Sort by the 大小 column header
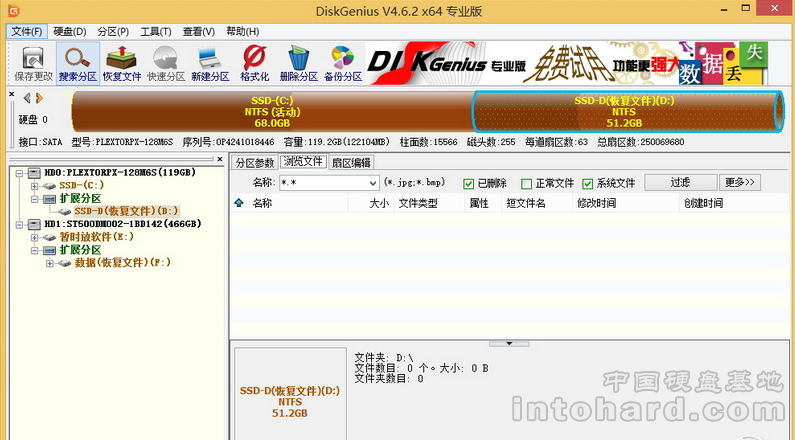 coord(371,203)
